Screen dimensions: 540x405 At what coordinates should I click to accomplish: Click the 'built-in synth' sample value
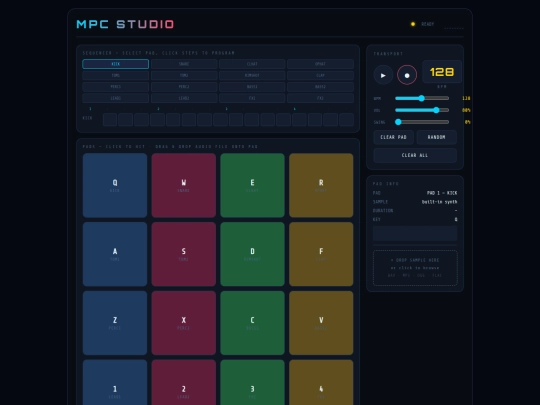[x=439, y=202]
